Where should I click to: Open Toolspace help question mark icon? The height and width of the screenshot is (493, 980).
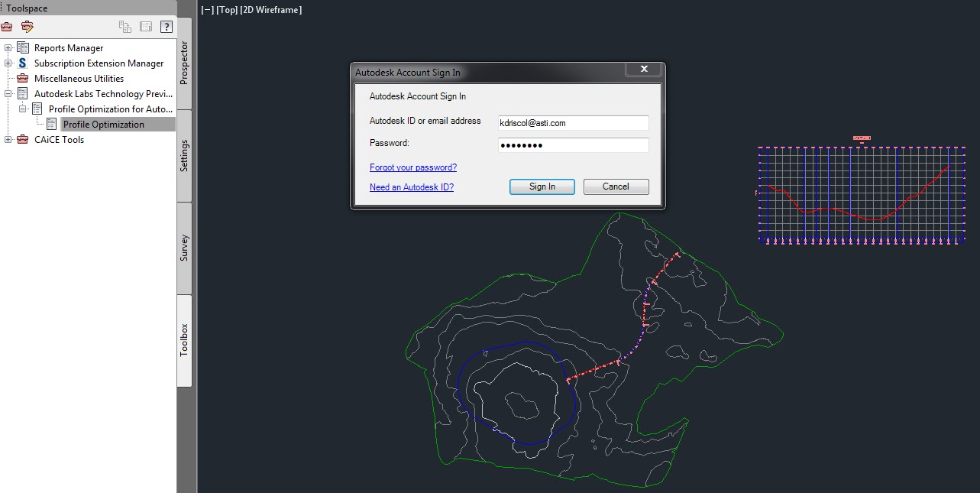166,27
